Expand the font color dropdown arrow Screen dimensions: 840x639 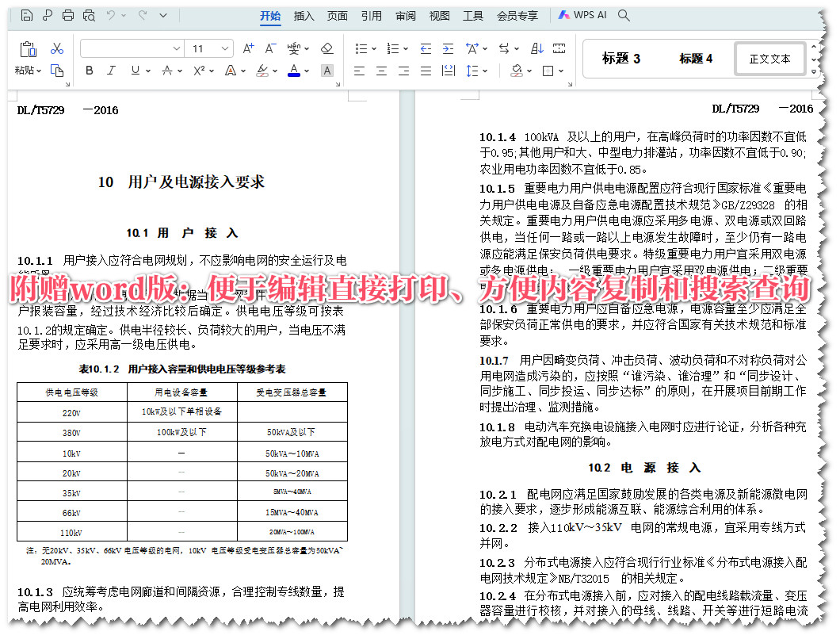[x=305, y=71]
